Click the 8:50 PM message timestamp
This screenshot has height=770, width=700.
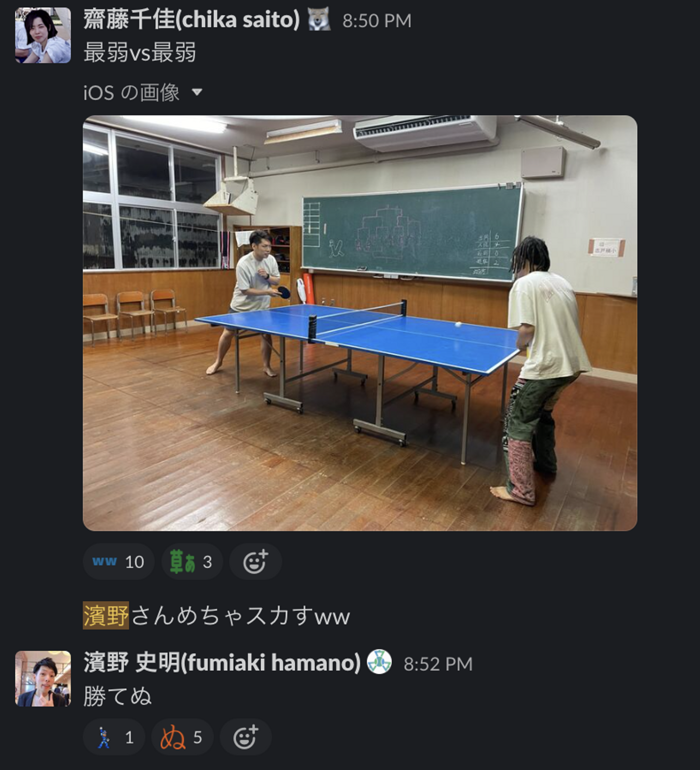click(x=377, y=21)
